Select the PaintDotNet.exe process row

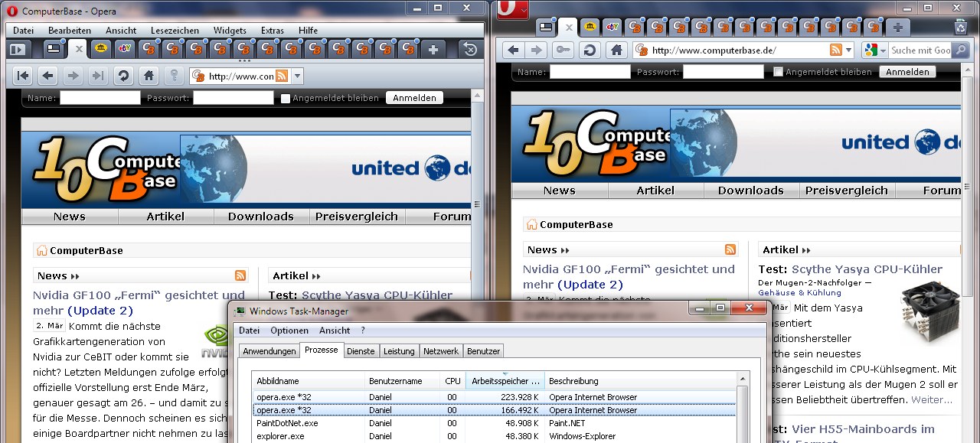pyautogui.click(x=494, y=423)
